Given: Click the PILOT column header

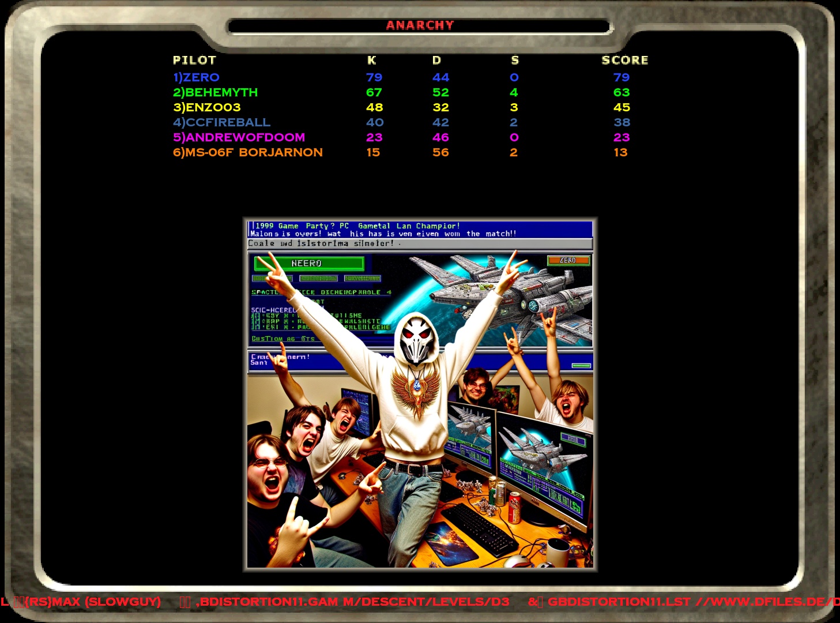Looking at the screenshot, I should click(194, 60).
